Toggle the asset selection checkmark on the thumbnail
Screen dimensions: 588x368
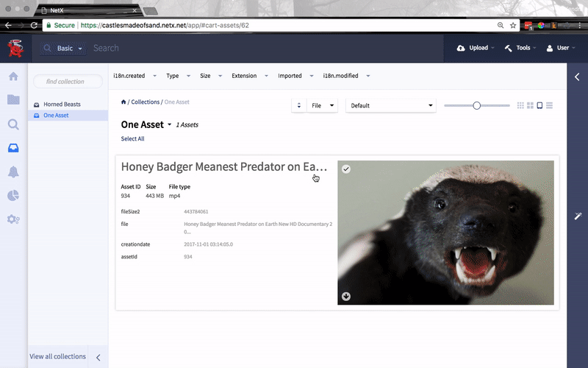pyautogui.click(x=346, y=169)
